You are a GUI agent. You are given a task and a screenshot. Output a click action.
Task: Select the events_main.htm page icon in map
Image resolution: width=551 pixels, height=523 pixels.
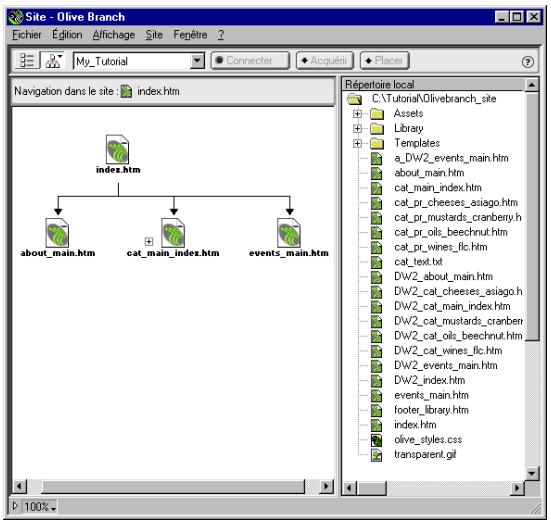[x=289, y=233]
